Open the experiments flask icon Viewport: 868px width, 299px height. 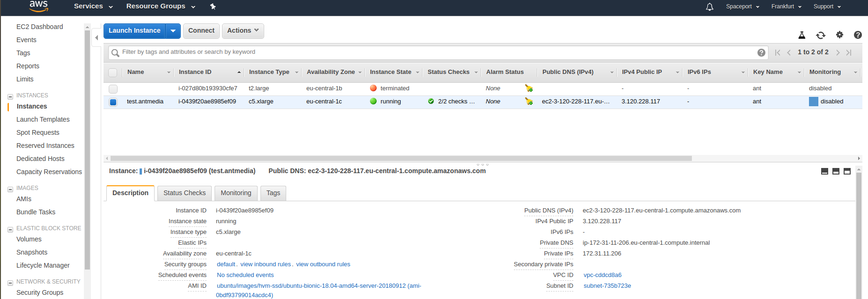click(x=802, y=35)
